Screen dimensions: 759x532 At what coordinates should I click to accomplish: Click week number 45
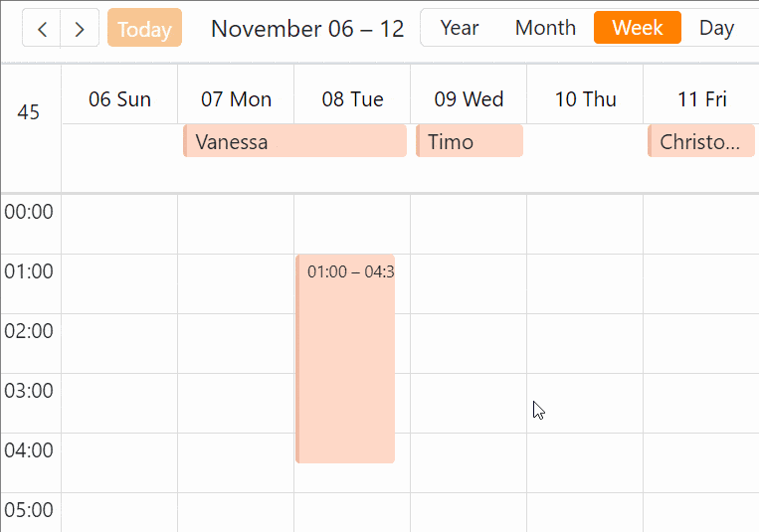tap(29, 112)
